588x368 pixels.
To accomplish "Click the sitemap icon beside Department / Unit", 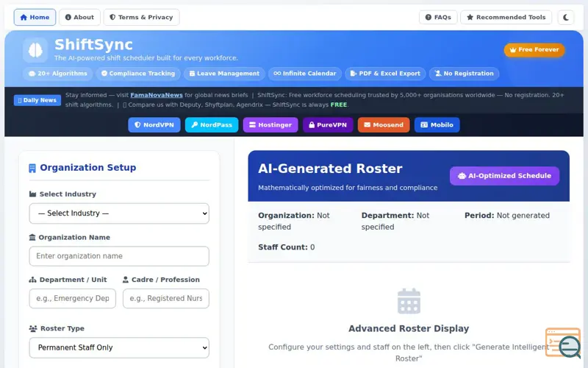I will (x=32, y=280).
